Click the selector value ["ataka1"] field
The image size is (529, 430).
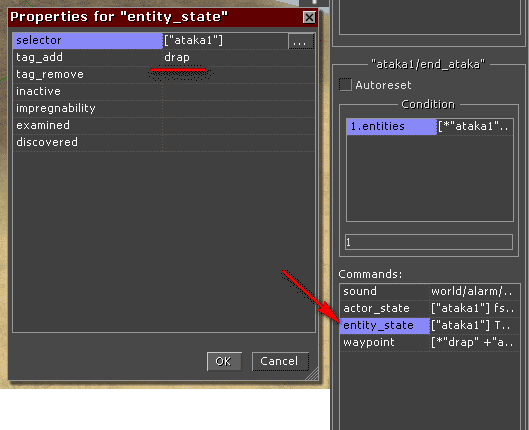coord(225,41)
